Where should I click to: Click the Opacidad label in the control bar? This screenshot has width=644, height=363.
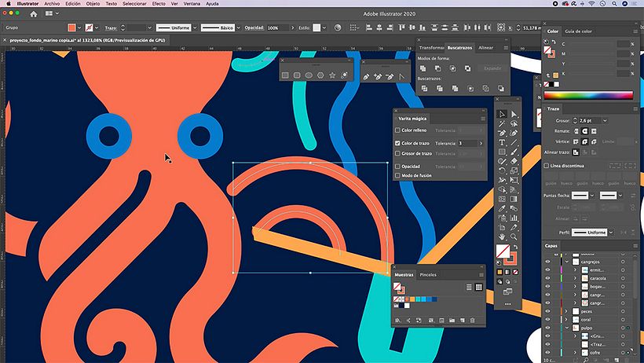click(254, 28)
